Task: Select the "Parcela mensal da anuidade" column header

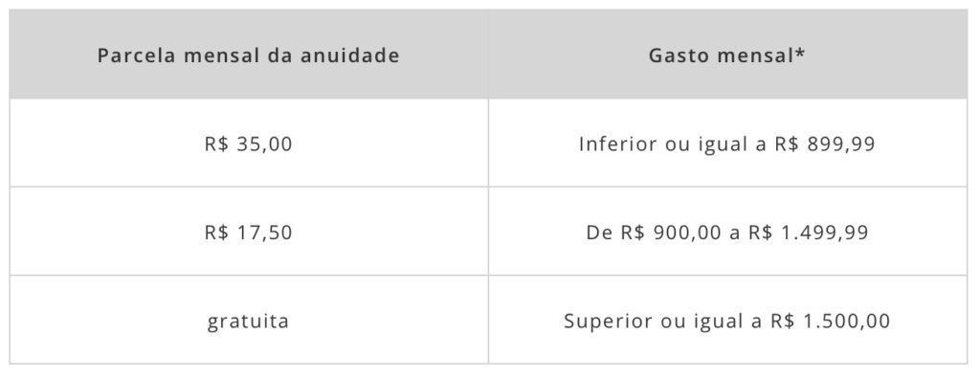Action: (249, 55)
